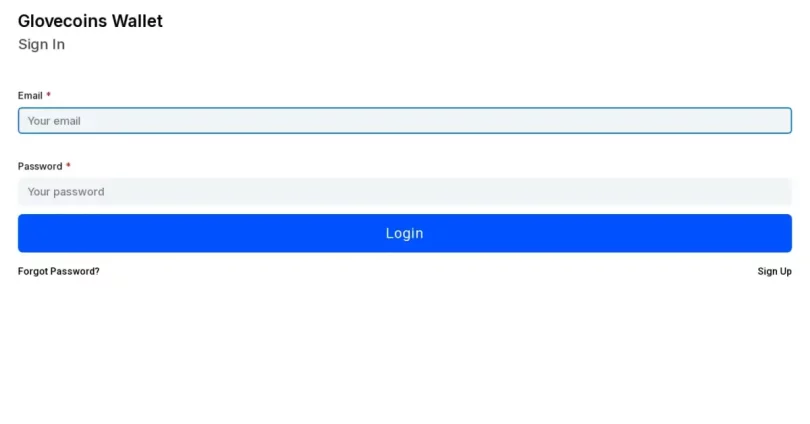Click the word Wallet in the header
The width and height of the screenshot is (810, 424).
(x=137, y=21)
